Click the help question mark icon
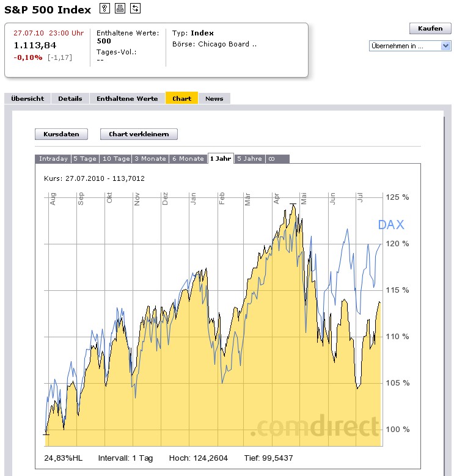This screenshot has height=476, width=454. point(104,9)
